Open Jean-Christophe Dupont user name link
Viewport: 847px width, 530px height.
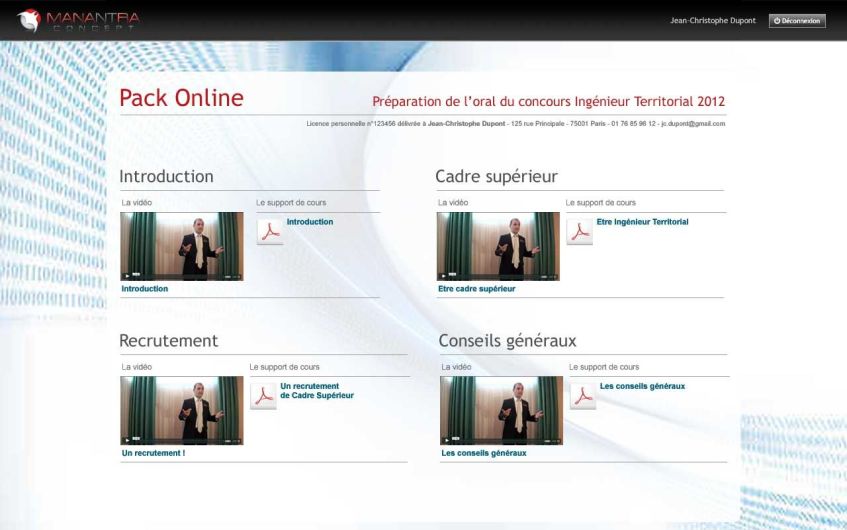[712, 21]
